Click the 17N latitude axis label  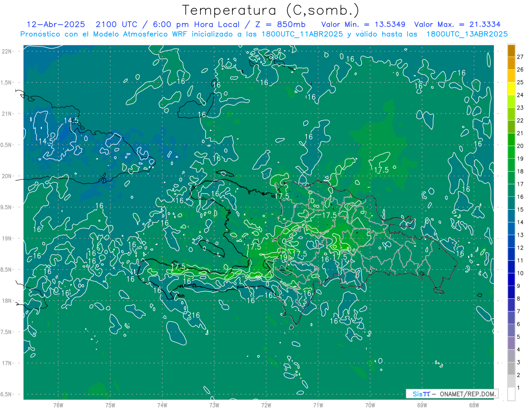point(8,363)
